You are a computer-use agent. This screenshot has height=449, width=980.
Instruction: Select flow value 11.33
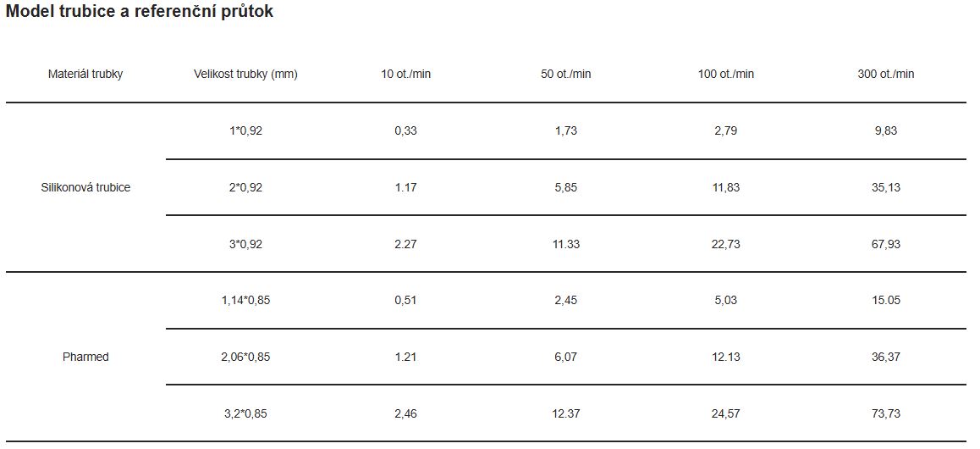565,244
